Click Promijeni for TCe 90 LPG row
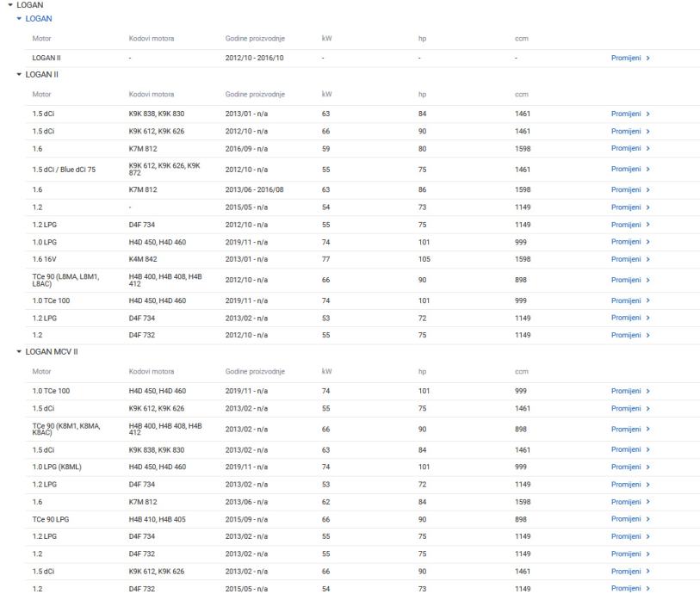Viewport: 700px width, 594px height. (x=626, y=519)
